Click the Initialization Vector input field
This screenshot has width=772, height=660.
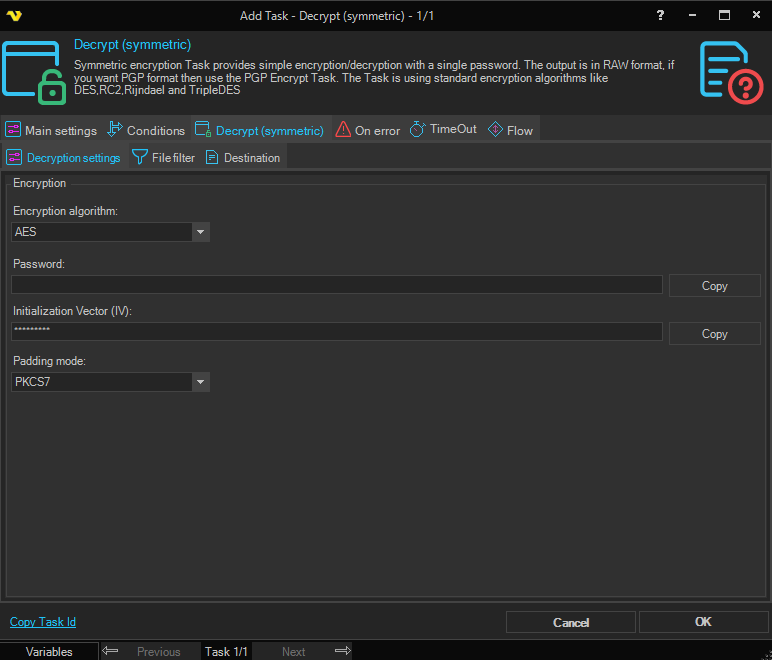336,332
